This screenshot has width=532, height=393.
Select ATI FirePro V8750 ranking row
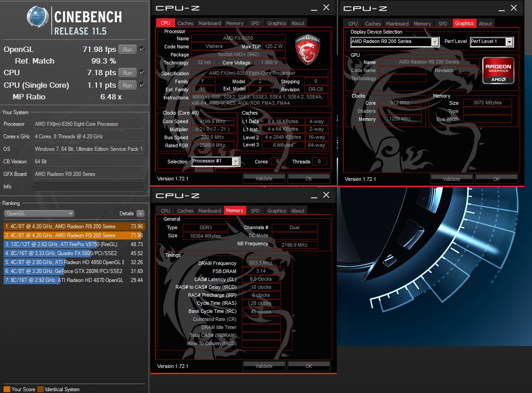coord(74,244)
